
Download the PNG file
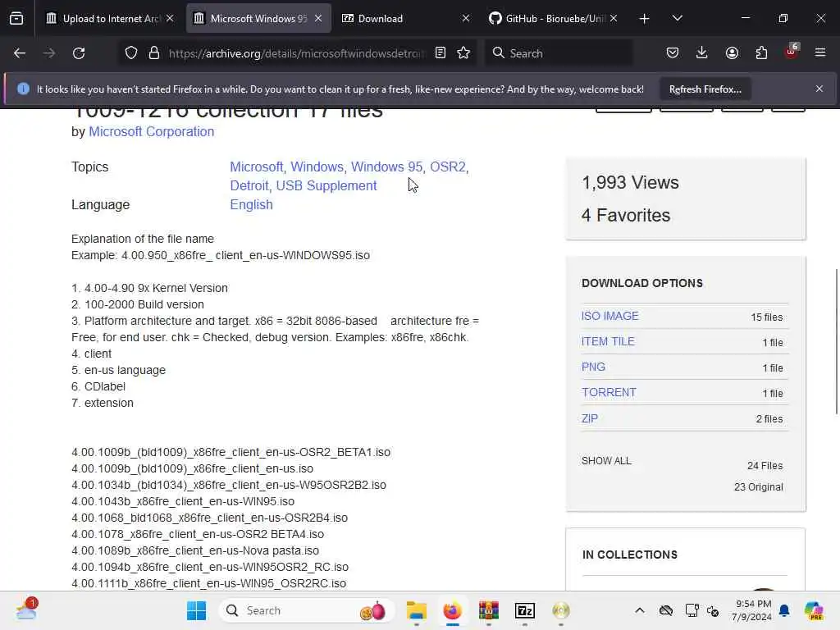pyautogui.click(x=593, y=367)
